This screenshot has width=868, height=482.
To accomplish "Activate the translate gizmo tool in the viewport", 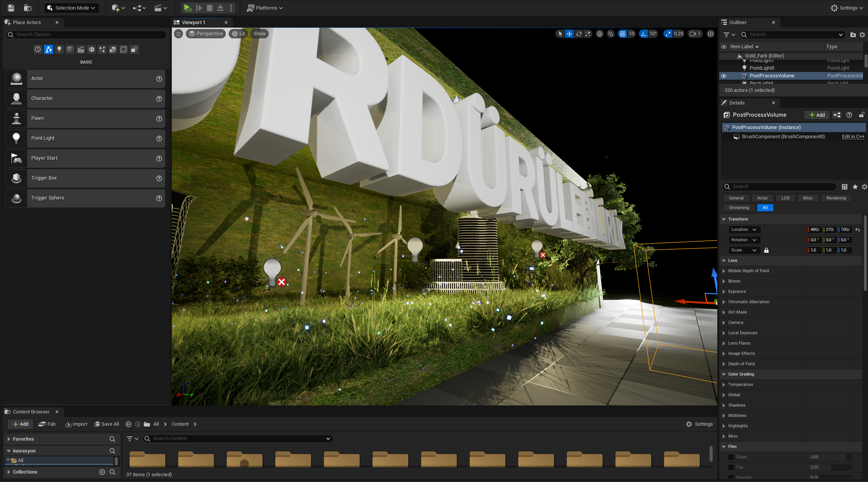I will [569, 34].
